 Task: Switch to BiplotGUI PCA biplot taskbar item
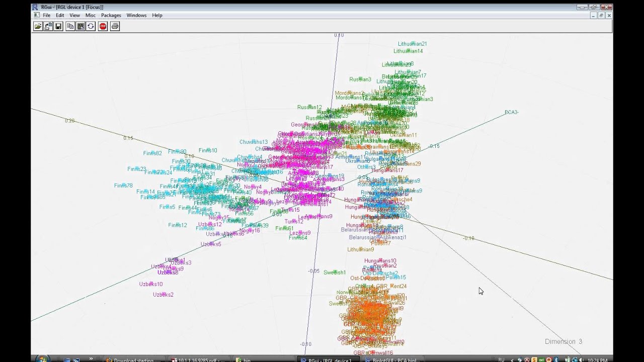[392, 360]
